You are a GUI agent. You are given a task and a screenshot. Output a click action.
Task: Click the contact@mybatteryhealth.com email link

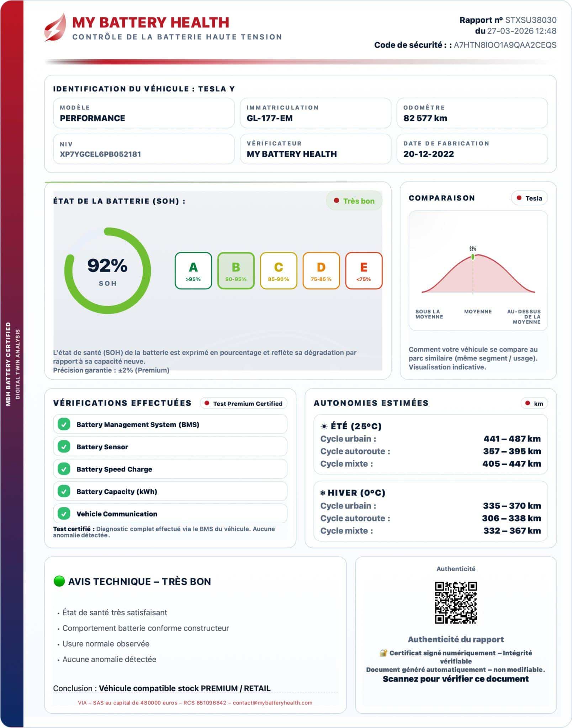tap(272, 703)
